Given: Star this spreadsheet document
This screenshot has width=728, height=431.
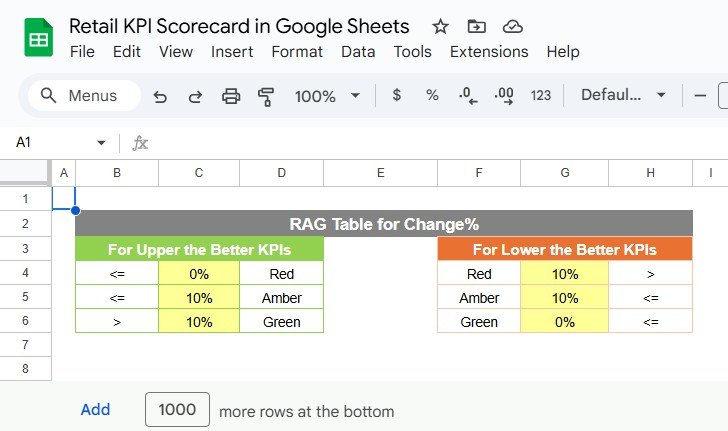Looking at the screenshot, I should point(440,27).
